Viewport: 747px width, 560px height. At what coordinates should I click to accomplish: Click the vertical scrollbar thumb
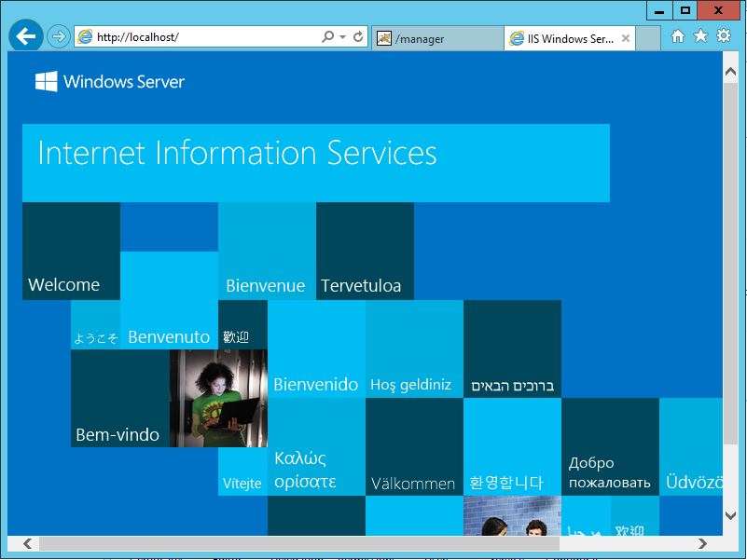(730, 264)
